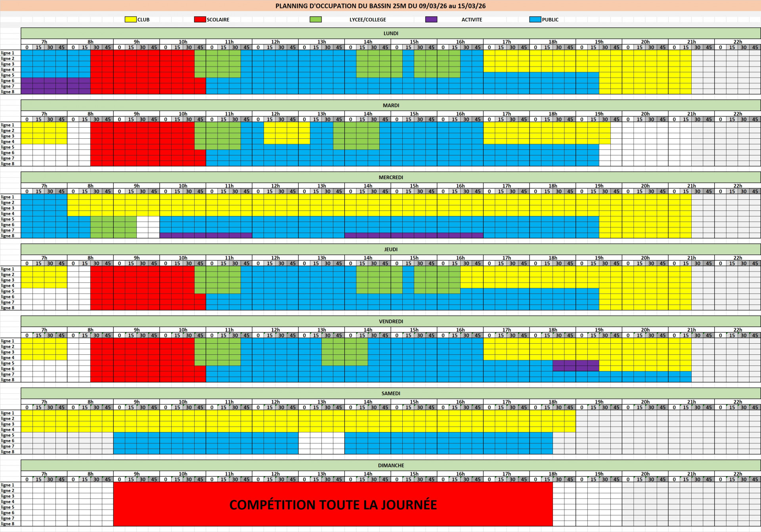This screenshot has width=761, height=532.
Task: Select the MARDI day header
Action: pos(390,105)
